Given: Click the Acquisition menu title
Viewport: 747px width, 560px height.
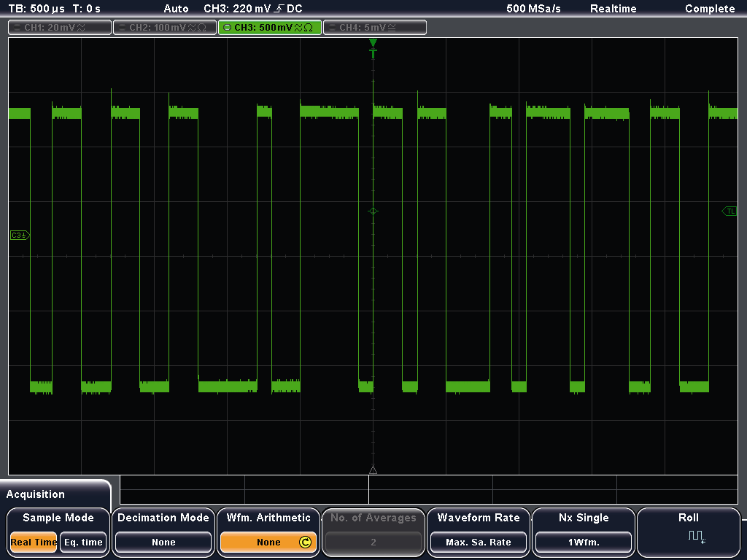Looking at the screenshot, I should tap(36, 494).
